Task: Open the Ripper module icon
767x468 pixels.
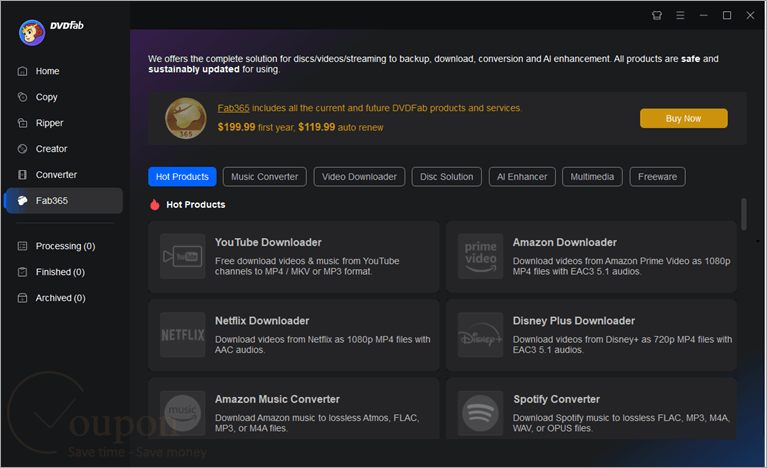Action: coord(23,123)
